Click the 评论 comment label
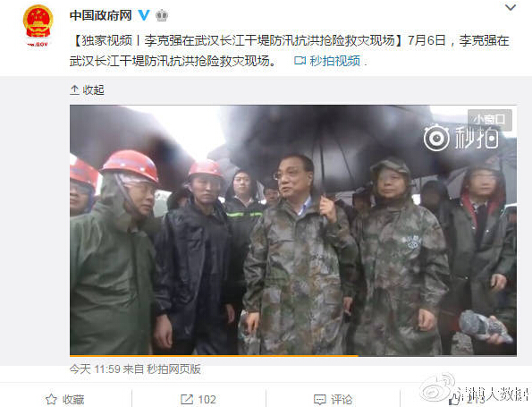Screen dimensions: 532x407 pos(342,400)
